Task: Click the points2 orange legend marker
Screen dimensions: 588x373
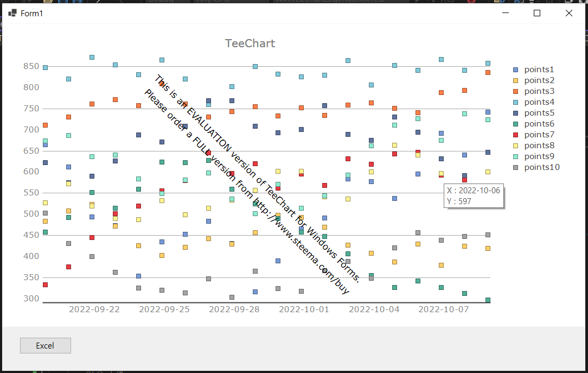Action: (x=515, y=80)
